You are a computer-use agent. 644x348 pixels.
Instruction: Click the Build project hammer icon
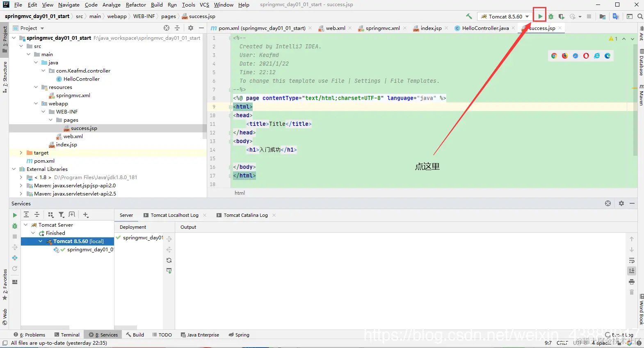tap(469, 16)
